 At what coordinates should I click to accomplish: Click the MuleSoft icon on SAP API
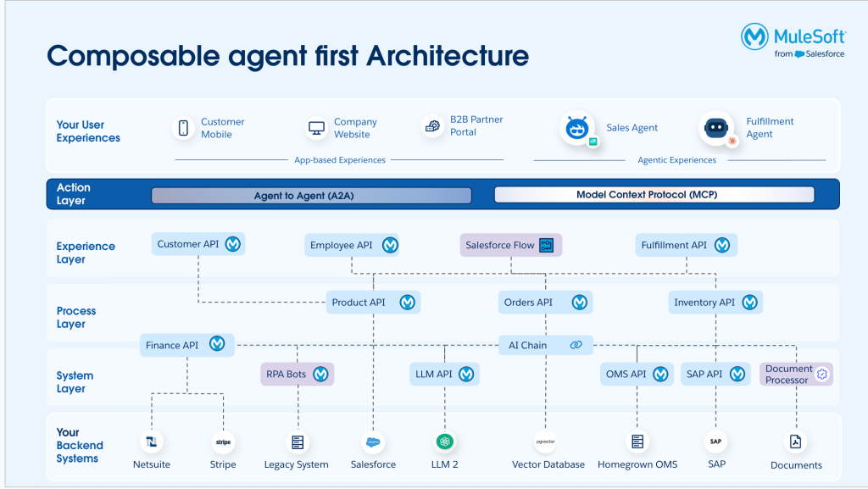[737, 375]
